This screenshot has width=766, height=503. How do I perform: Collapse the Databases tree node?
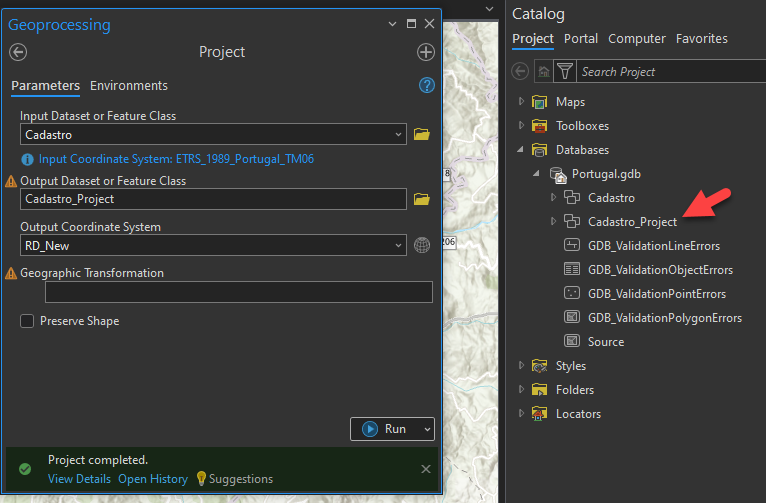(521, 150)
